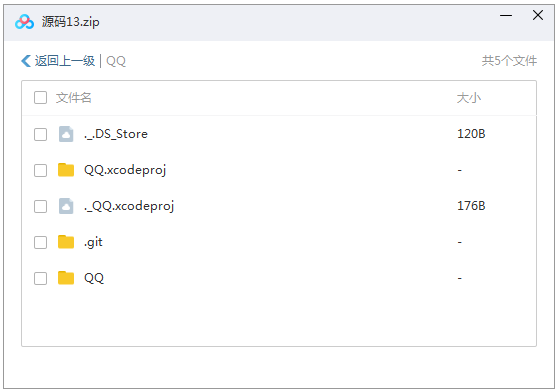Click the blue back chevron arrow
Viewport: 558px width, 392px height.
click(26, 61)
